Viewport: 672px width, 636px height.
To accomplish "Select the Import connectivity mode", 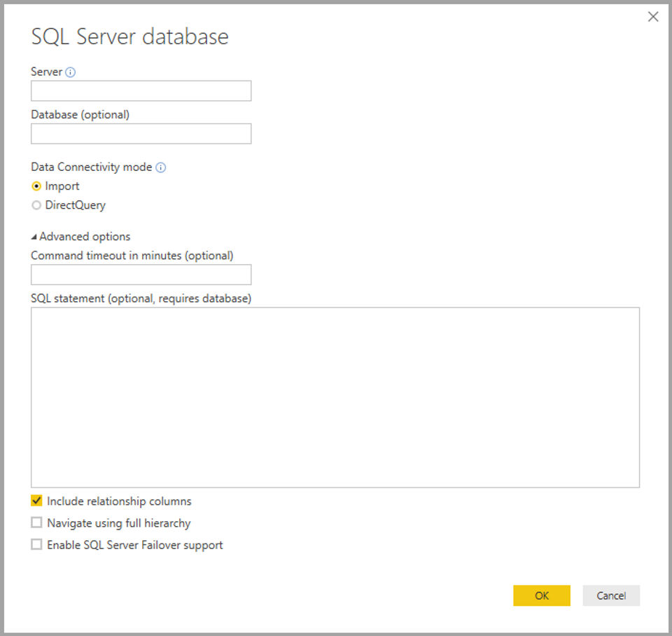I will (37, 186).
